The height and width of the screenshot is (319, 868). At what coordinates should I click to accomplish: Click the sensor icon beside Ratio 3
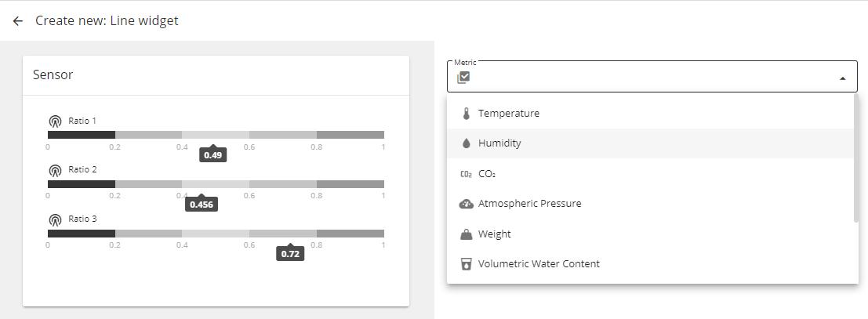coord(55,220)
